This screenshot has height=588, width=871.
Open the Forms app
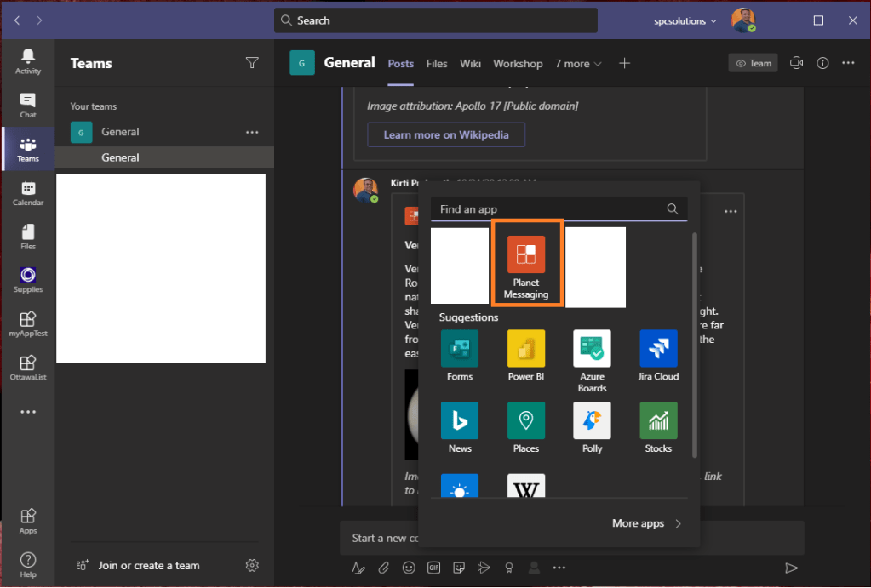click(x=460, y=356)
